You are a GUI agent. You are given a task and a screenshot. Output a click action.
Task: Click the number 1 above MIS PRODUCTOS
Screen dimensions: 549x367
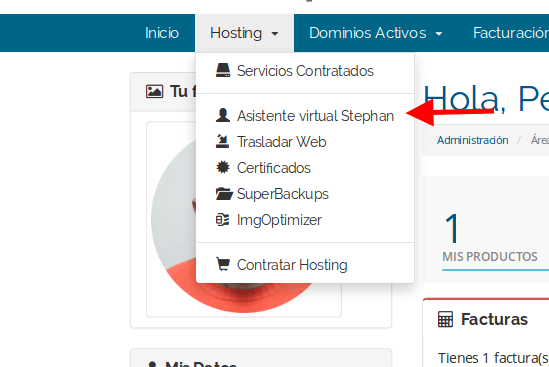pos(452,228)
